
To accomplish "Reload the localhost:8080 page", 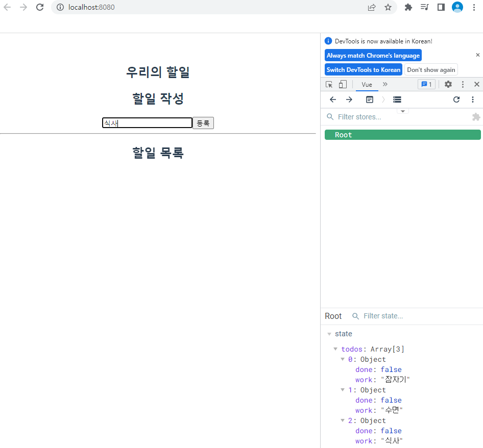I will click(40, 7).
